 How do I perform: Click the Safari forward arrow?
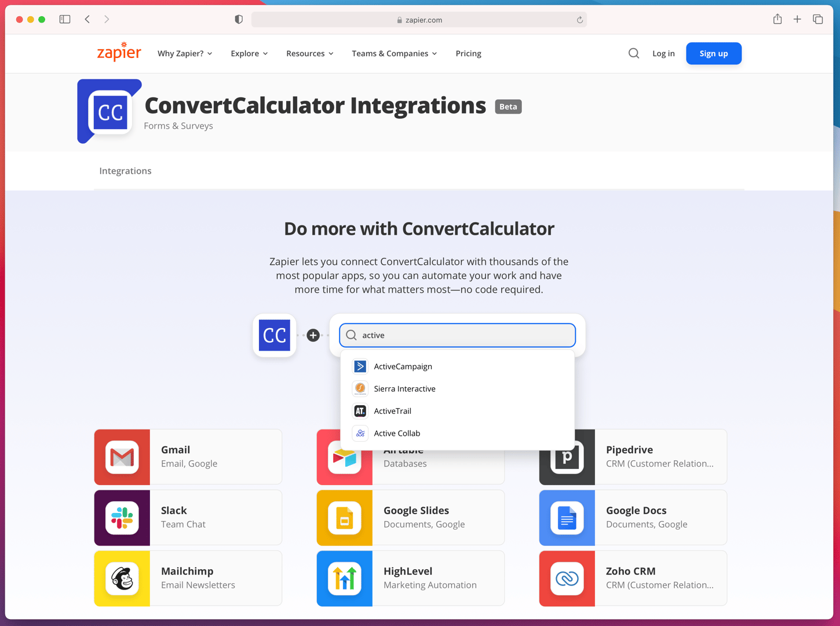(x=107, y=19)
